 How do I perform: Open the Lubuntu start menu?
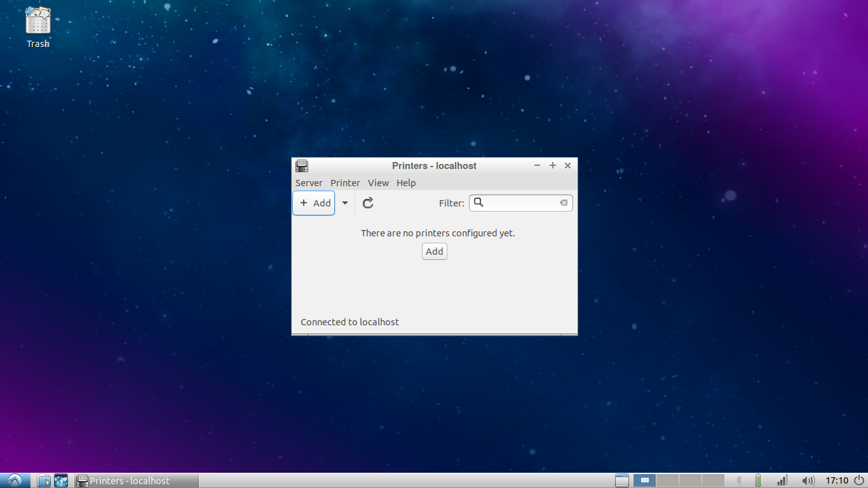(15, 481)
